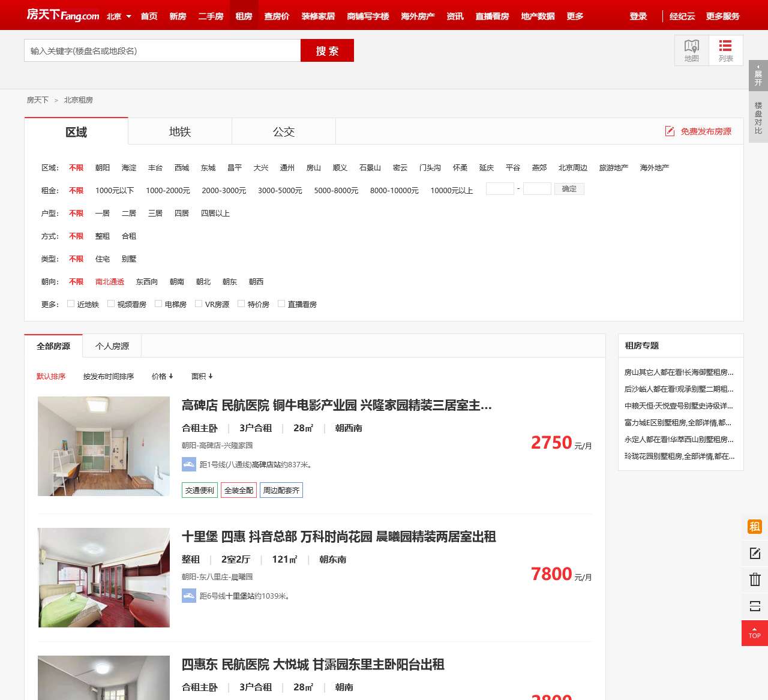Sort listings by 价格
The height and width of the screenshot is (700, 768).
[162, 376]
